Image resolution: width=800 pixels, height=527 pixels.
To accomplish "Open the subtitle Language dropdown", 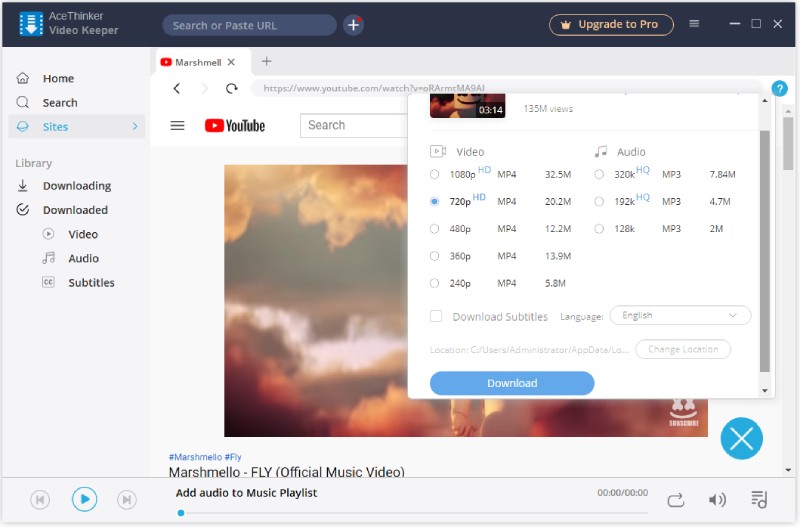I will [680, 315].
